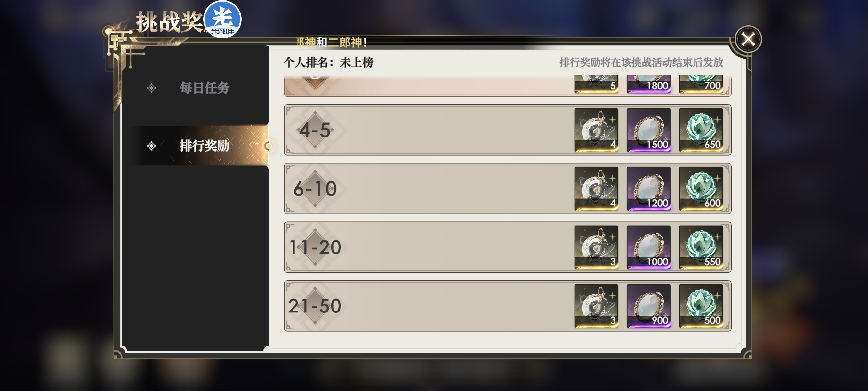The height and width of the screenshot is (391, 868).
Task: Tap the pendant reward icon in rank 4-5 row
Action: (596, 130)
